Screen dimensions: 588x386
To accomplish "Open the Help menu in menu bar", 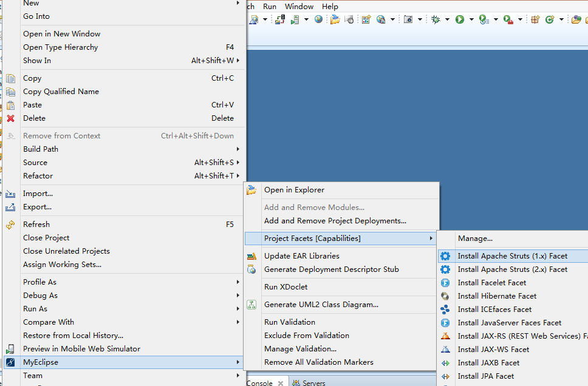I will coord(330,6).
